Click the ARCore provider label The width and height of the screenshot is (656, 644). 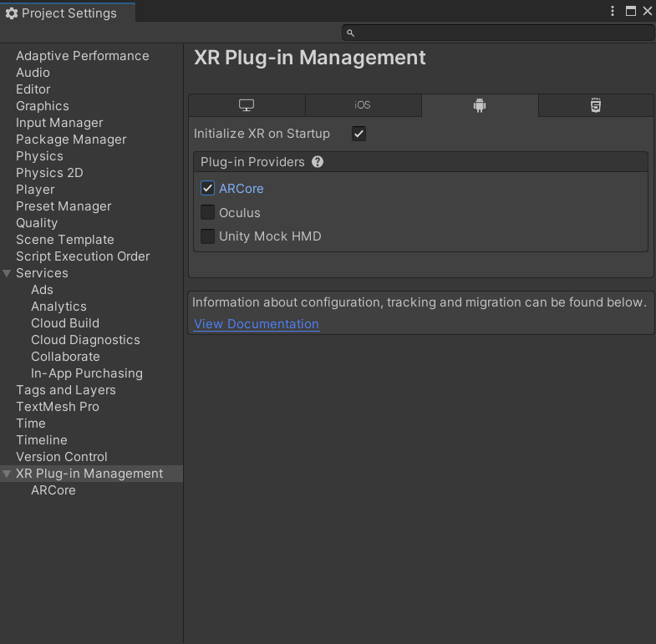click(242, 189)
